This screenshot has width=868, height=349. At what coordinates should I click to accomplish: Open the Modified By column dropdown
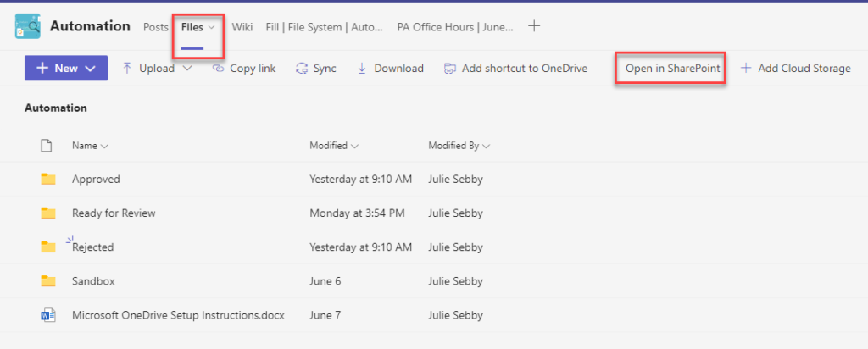click(x=459, y=146)
